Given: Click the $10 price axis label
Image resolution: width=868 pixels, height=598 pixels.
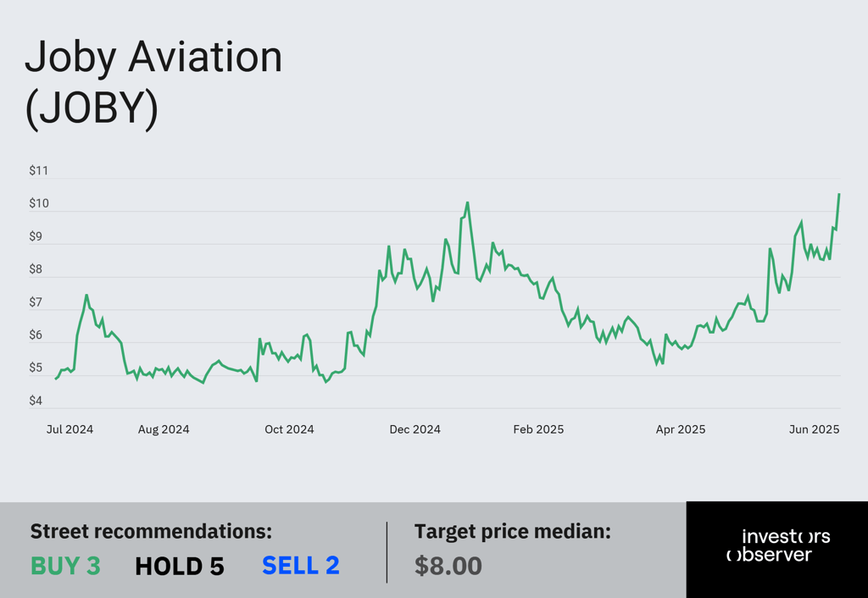Looking at the screenshot, I should pyautogui.click(x=39, y=203).
